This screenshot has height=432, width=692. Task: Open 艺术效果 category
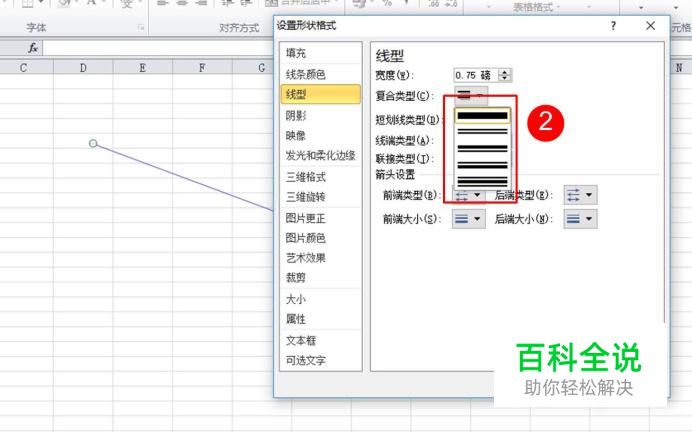(320, 258)
